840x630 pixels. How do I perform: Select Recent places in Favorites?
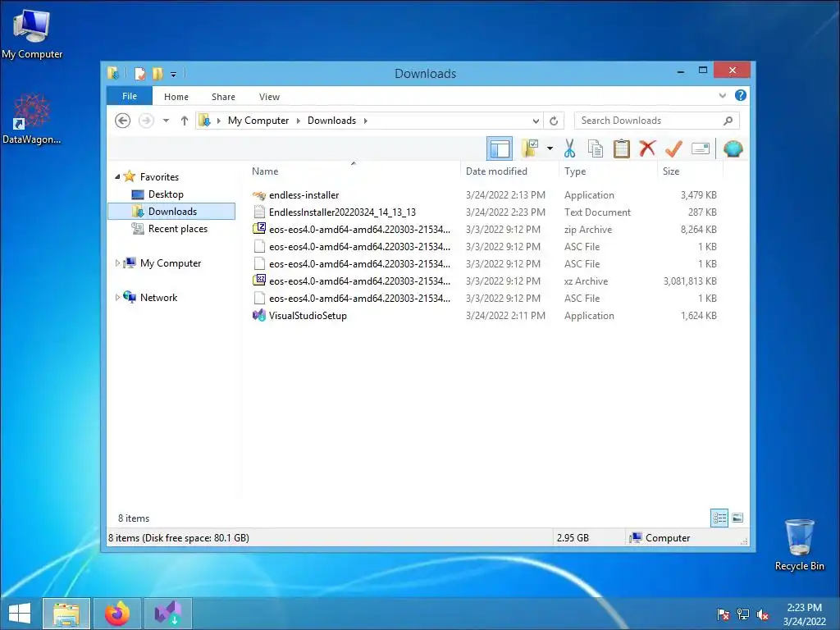177,229
